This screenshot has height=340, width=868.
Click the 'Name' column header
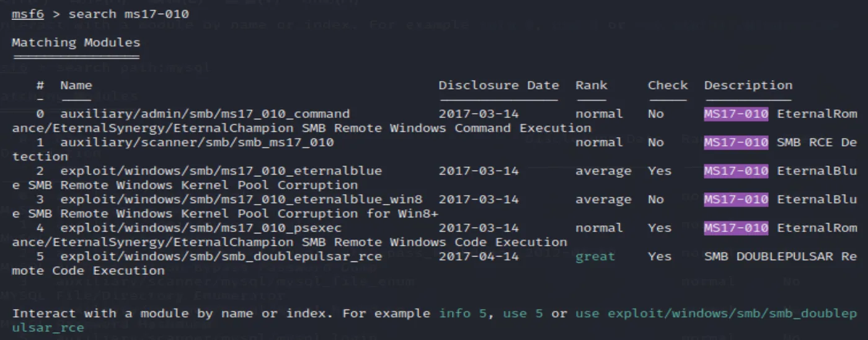tap(76, 86)
